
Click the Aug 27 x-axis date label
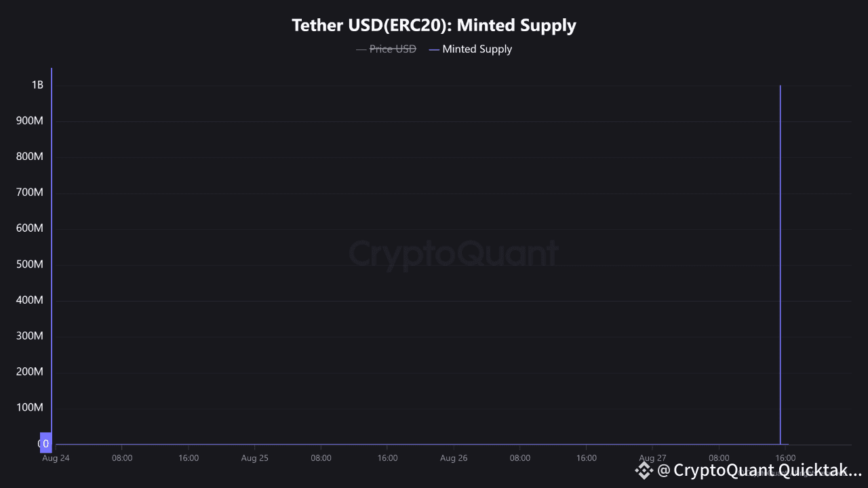[652, 458]
